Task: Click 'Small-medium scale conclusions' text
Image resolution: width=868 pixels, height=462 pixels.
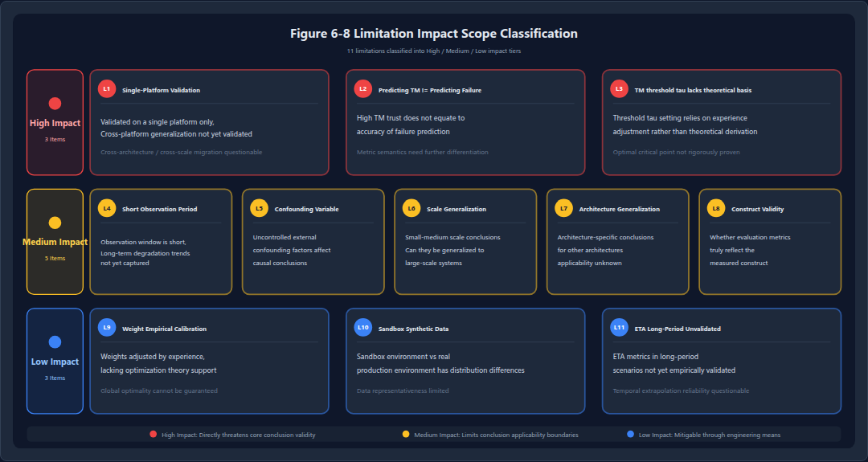Action: (452, 237)
